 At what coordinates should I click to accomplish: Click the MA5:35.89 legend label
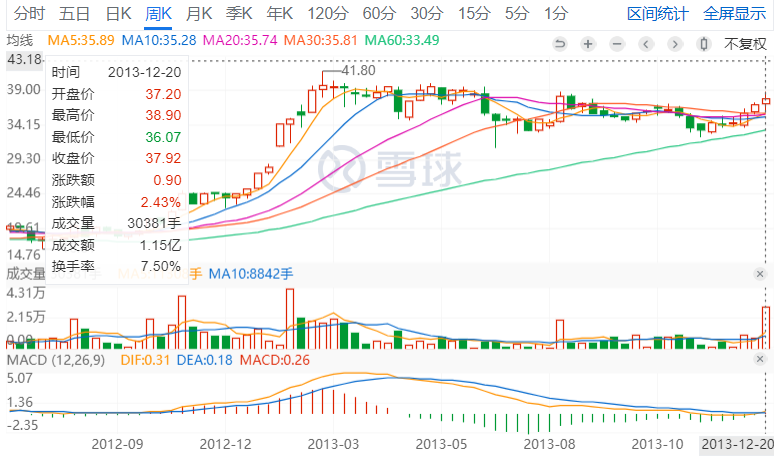(81, 40)
